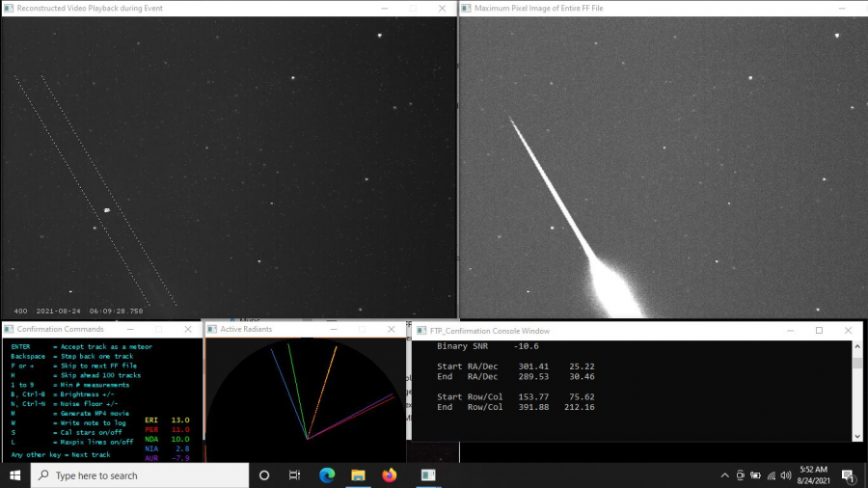Click the AUR radiant label
This screenshot has height=488, width=868.
pos(151,458)
